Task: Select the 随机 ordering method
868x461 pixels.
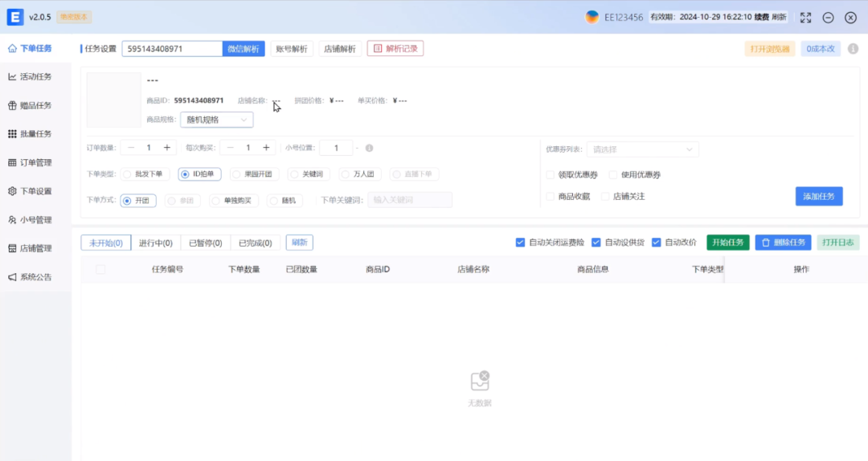Action: 284,200
